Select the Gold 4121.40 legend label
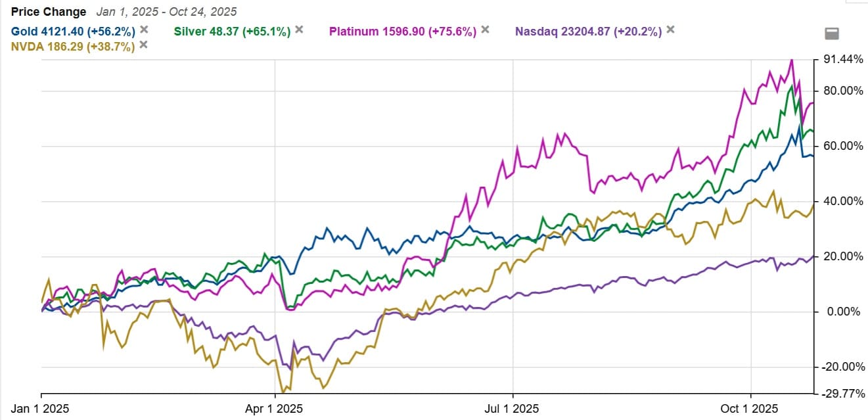This screenshot has width=868, height=420. (x=72, y=31)
